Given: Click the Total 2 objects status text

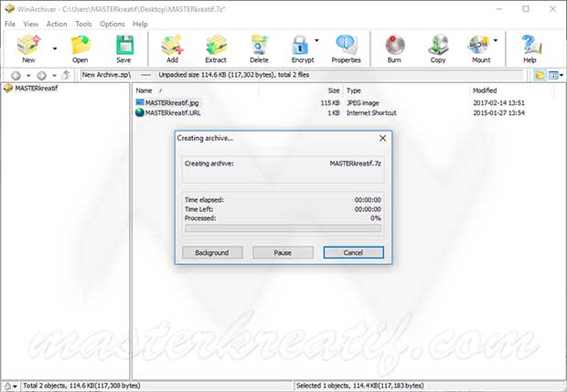Looking at the screenshot, I should [x=81, y=386].
